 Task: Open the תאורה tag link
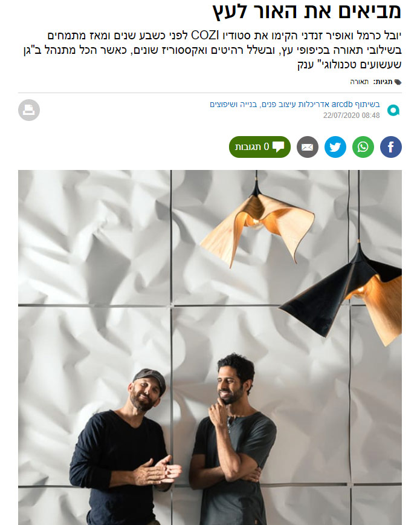(359, 82)
